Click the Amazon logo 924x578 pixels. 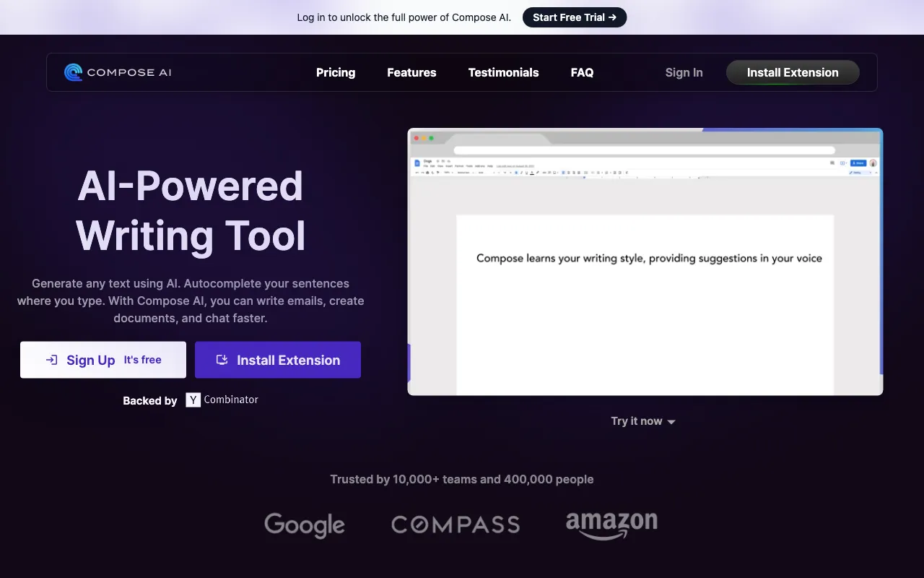611,525
